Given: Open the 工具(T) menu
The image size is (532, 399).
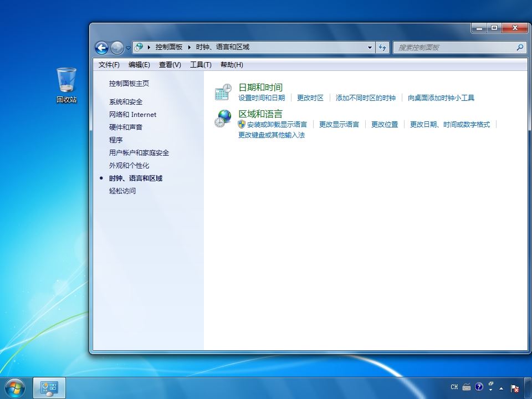Looking at the screenshot, I should click(201, 64).
